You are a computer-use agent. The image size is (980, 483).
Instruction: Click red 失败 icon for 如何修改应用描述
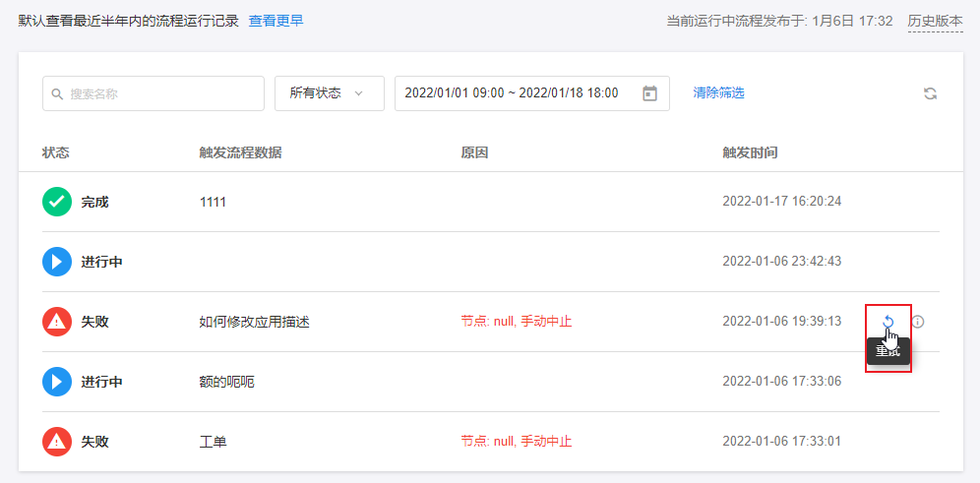(x=57, y=322)
